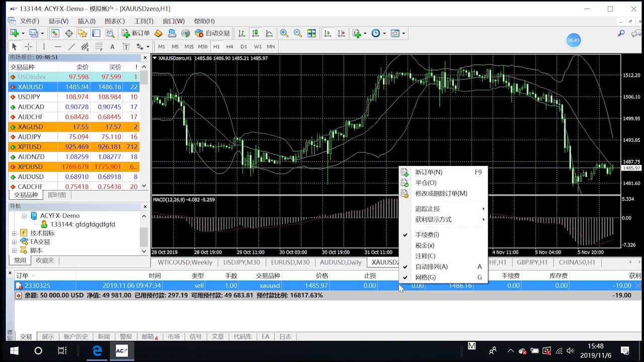Open USDJPY,M30 chart tab
644x362 pixels.
[x=242, y=262]
